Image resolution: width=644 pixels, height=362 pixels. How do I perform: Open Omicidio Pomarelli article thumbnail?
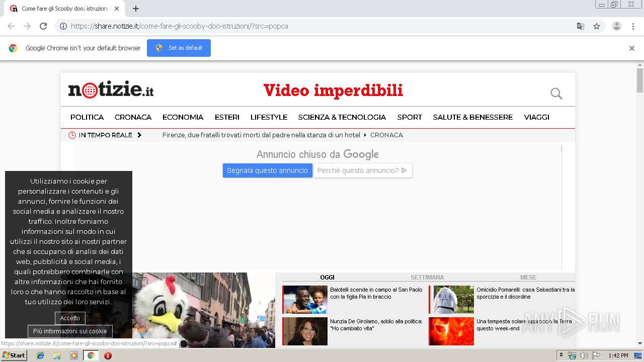click(451, 300)
